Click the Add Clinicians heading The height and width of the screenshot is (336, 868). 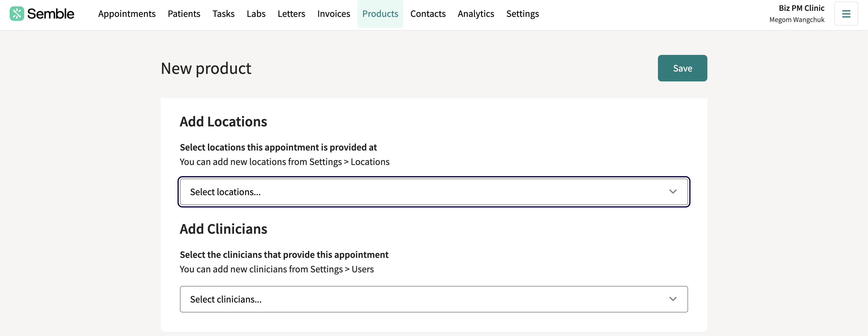click(223, 229)
